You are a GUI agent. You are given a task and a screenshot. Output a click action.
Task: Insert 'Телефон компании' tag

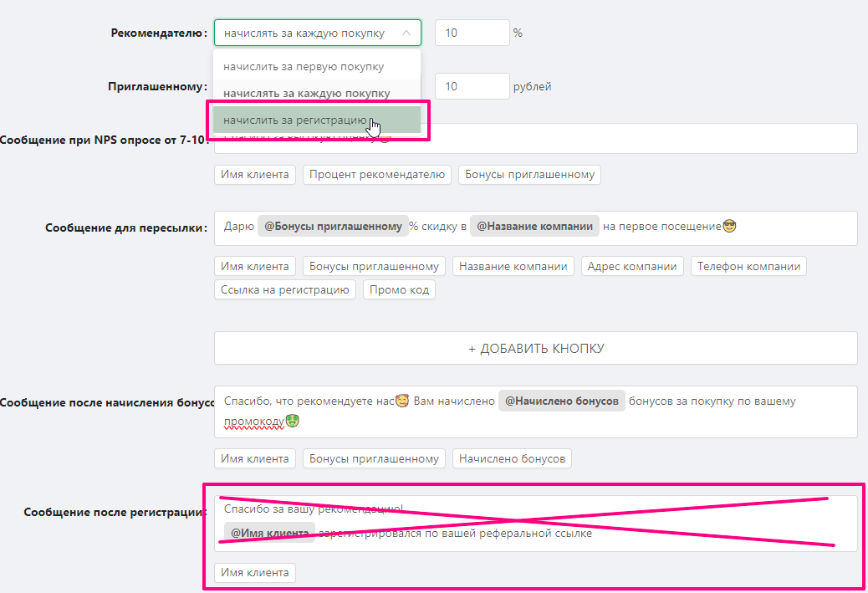748,266
